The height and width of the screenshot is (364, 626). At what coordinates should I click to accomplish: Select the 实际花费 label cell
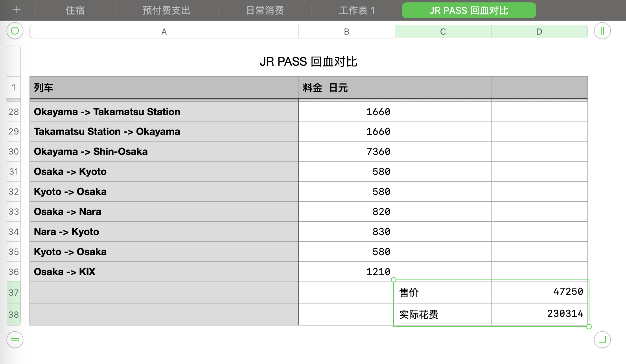coord(443,314)
